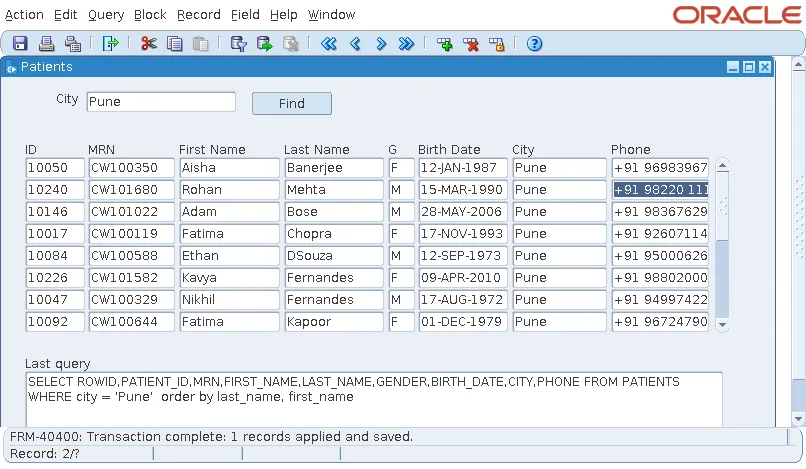This screenshot has width=806, height=469.
Task: Click the ID cell 10017
Action: point(55,234)
